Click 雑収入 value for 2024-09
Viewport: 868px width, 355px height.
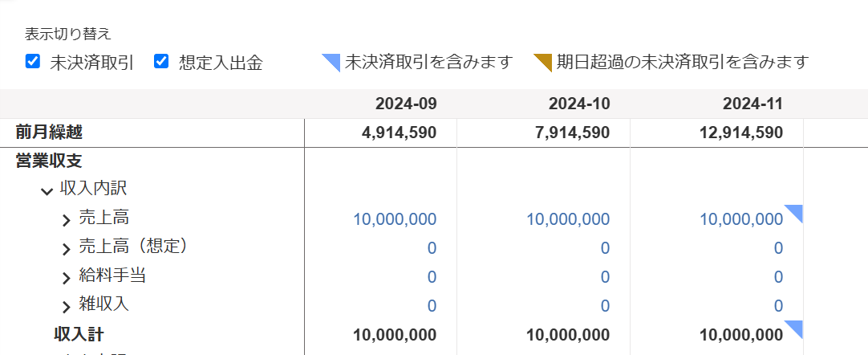coord(432,306)
